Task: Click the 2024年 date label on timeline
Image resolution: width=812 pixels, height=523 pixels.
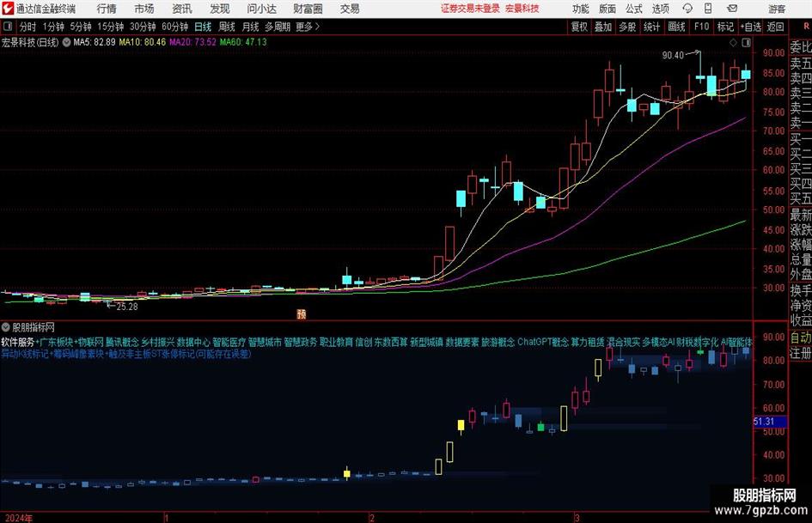Action: click(x=19, y=518)
